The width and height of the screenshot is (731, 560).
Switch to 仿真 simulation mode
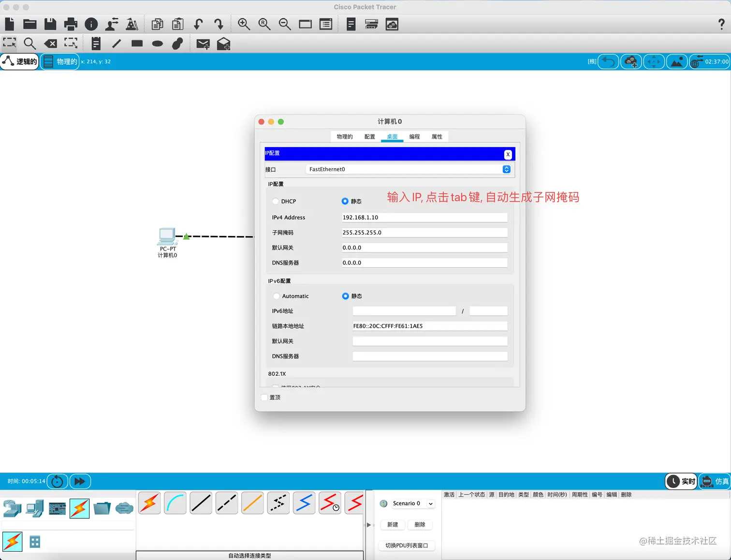click(x=715, y=481)
